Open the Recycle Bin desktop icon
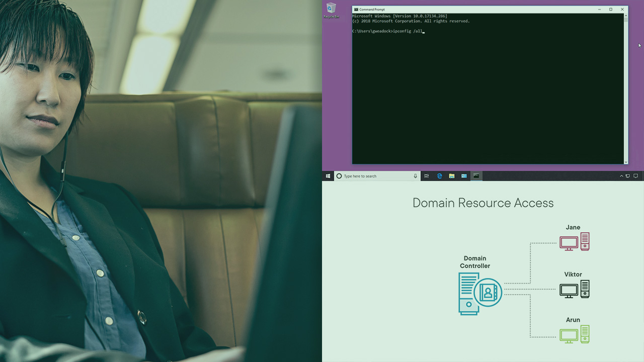The width and height of the screenshot is (644, 362). pyautogui.click(x=331, y=10)
